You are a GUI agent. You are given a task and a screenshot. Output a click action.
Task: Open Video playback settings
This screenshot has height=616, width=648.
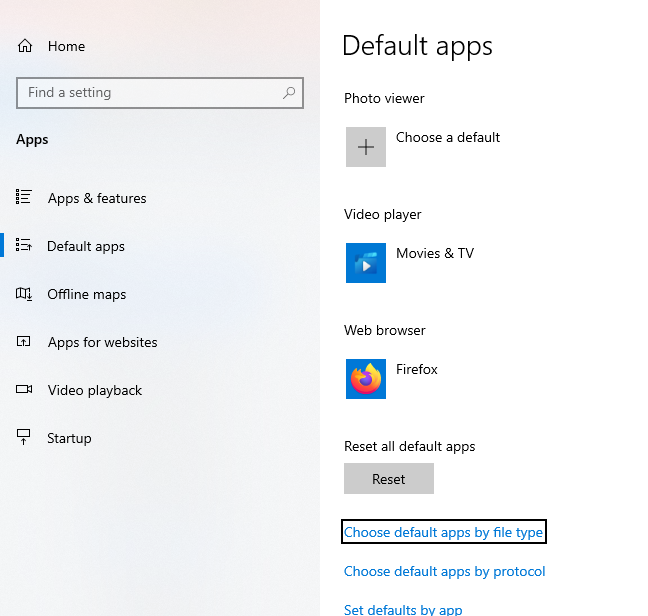click(x=95, y=390)
